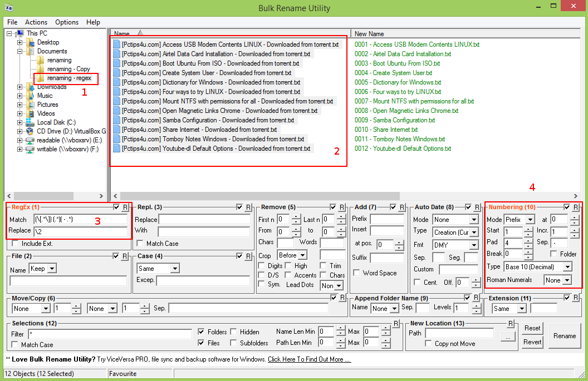The height and width of the screenshot is (381, 588).
Task: Click file icon of Boot Ubuntu From ISO
Action: pyautogui.click(x=116, y=63)
